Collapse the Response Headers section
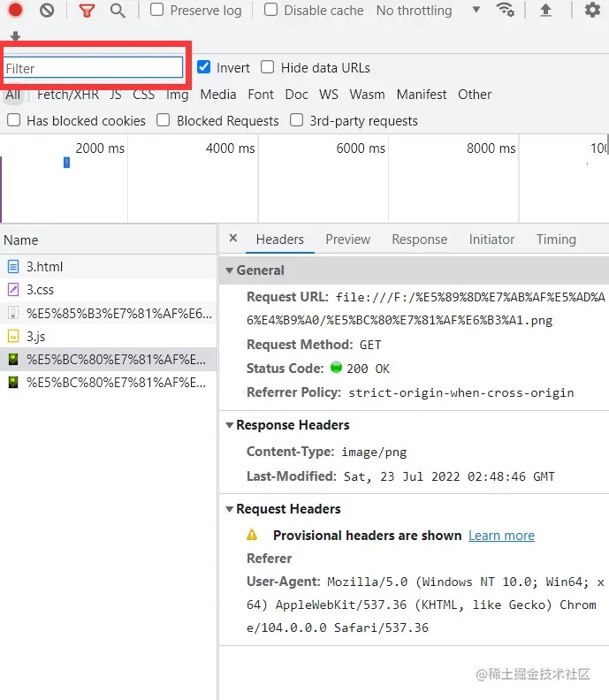Image resolution: width=609 pixels, height=700 pixels. coord(230,425)
